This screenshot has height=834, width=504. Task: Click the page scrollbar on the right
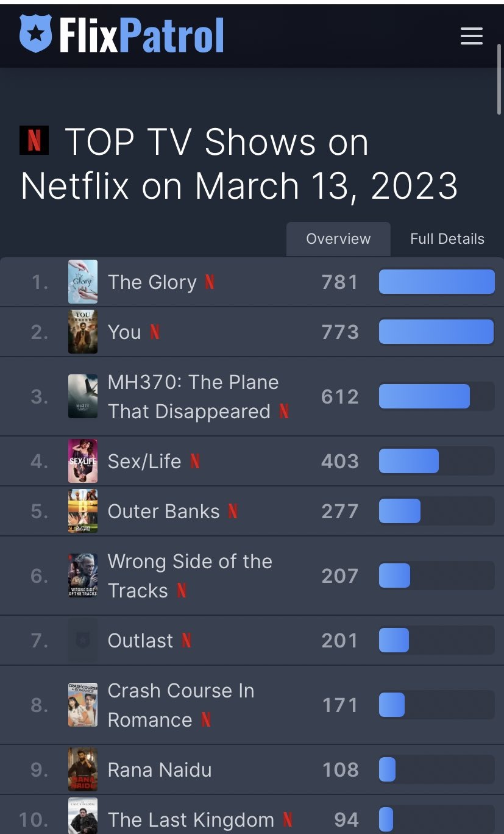(500, 79)
